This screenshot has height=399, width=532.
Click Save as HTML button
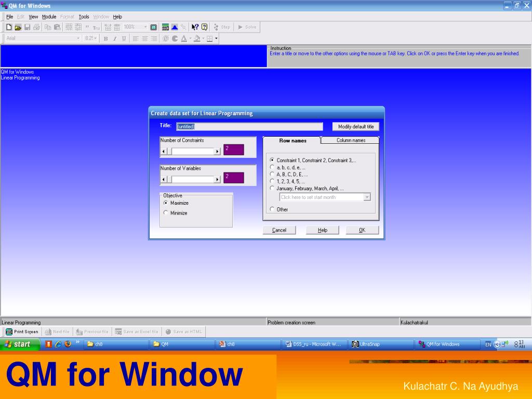click(183, 331)
